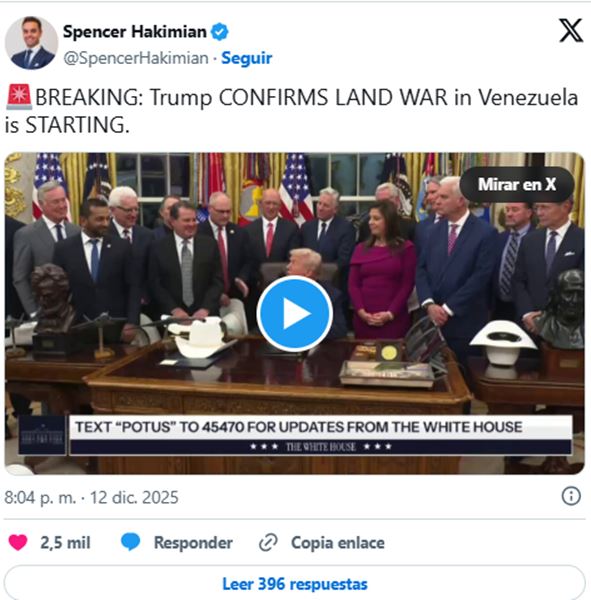Open Spencer Hakimian's profile picture
Viewport: 591px width, 600px height.
coord(32,43)
